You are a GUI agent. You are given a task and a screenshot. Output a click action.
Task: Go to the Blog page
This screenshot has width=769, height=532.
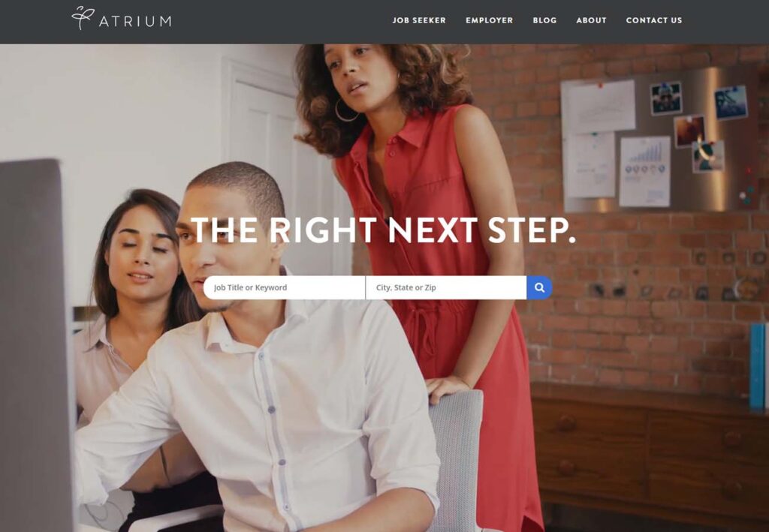(544, 20)
